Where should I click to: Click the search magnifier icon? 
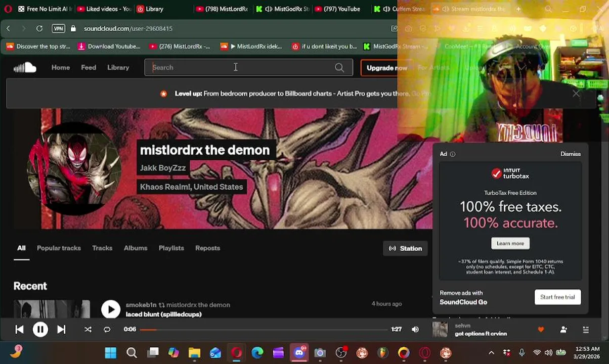coord(339,67)
